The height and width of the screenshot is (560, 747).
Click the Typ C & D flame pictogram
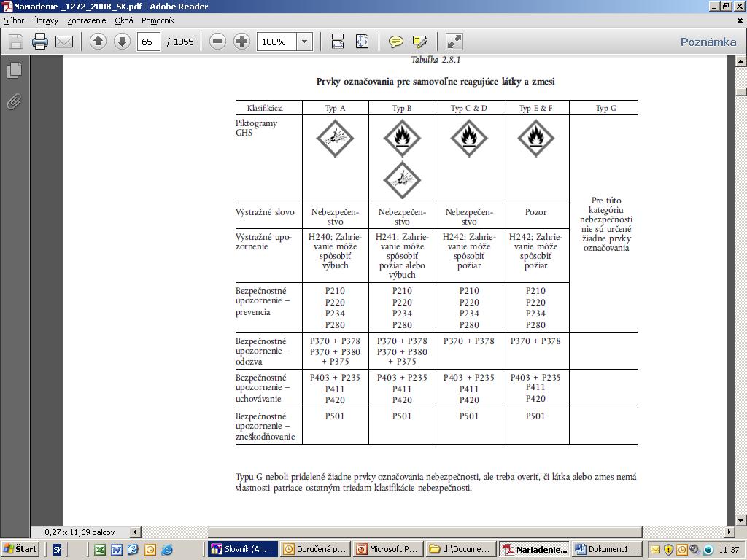pos(469,139)
